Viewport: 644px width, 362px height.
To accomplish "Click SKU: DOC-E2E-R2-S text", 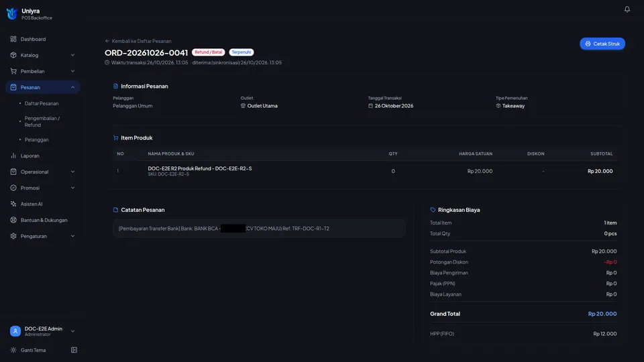I will [x=168, y=174].
